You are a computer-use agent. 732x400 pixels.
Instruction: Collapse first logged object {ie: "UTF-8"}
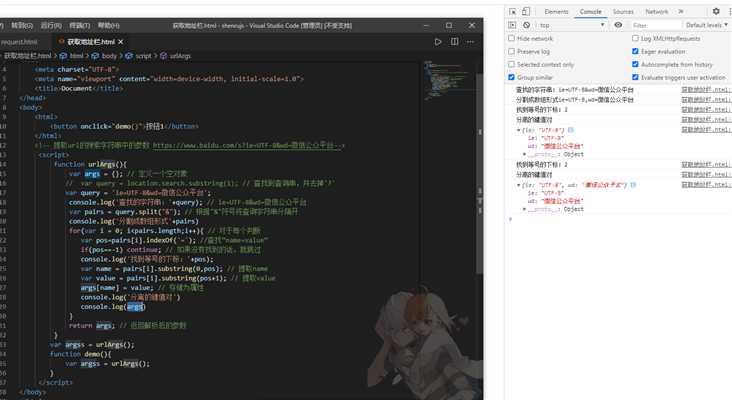[x=519, y=130]
